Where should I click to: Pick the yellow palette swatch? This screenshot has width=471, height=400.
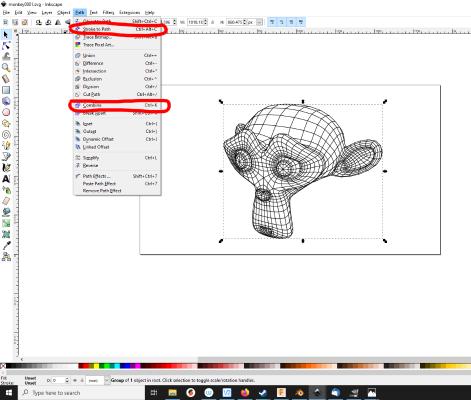96,366
